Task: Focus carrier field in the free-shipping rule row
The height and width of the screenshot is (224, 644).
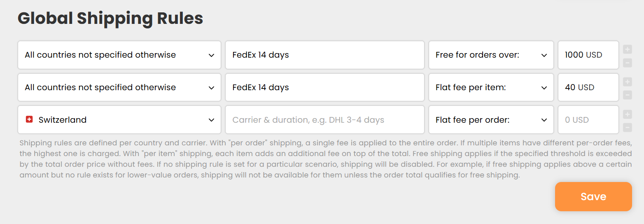Action: pos(324,55)
